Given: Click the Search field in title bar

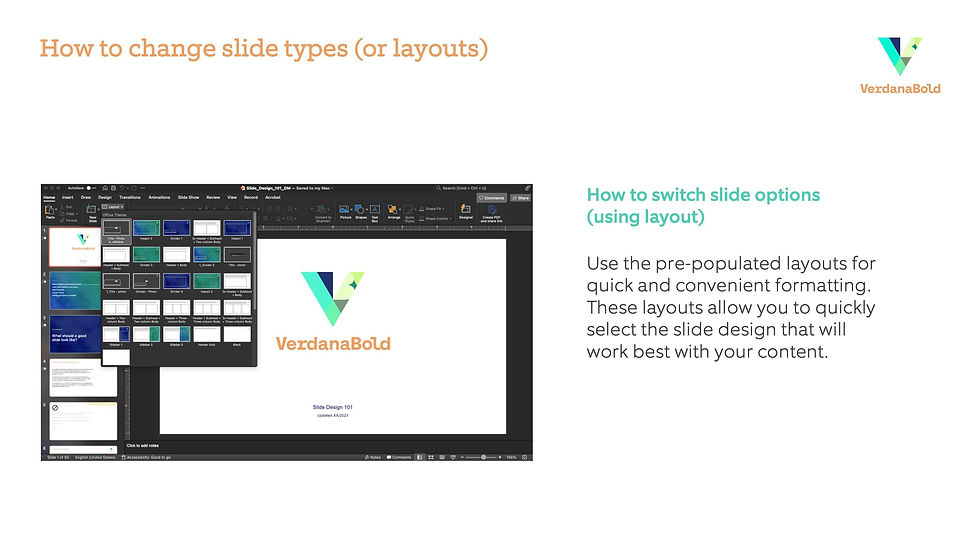Looking at the screenshot, I should [461, 188].
